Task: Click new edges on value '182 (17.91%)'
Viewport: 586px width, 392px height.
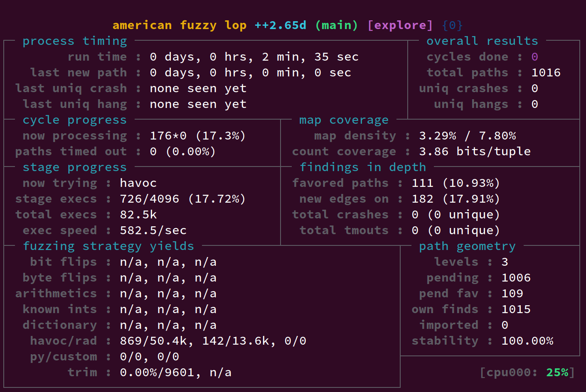Action: click(456, 199)
